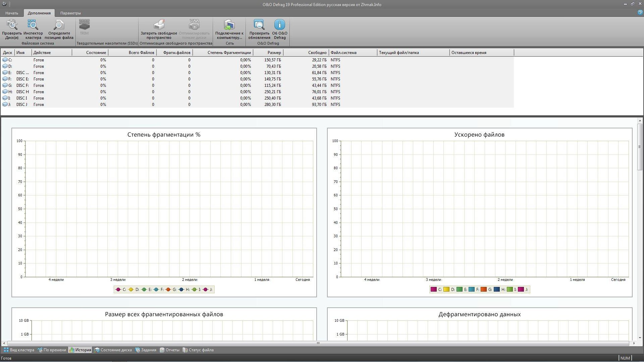Click the Wipe free space icon
Viewport: 644px width, 362px height.
[x=159, y=25]
